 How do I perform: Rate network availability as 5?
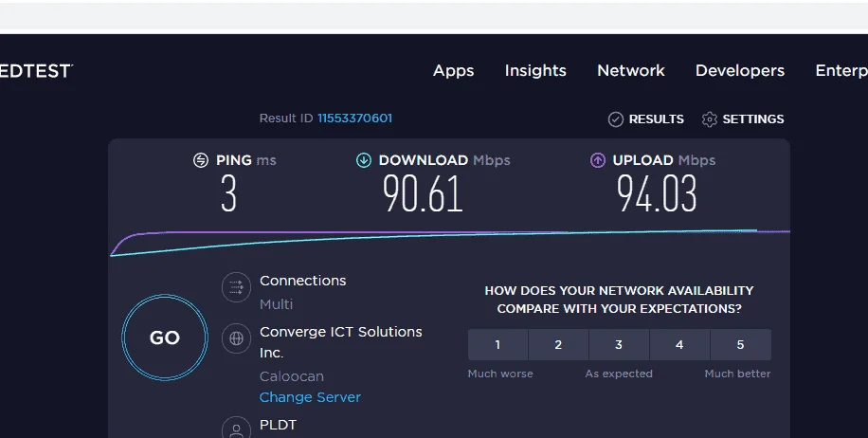741,344
